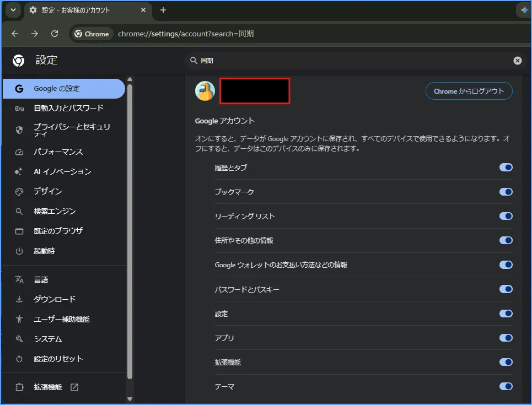This screenshot has width=532, height=405.
Task: Open a new tab with plus button
Action: pyautogui.click(x=163, y=10)
